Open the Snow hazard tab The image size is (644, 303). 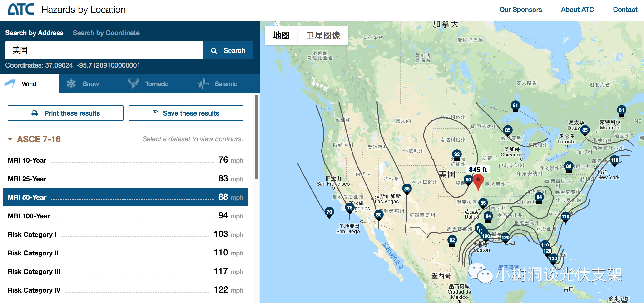click(83, 84)
